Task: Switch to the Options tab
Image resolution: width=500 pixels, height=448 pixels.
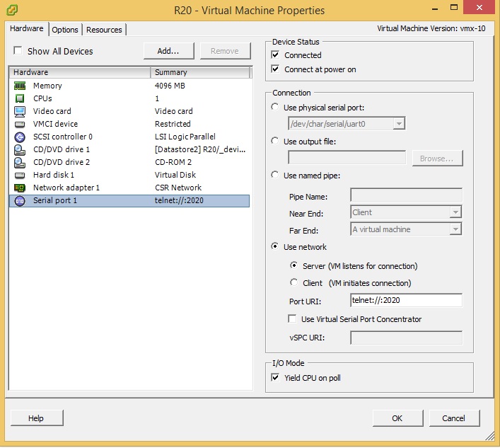Action: [65, 30]
